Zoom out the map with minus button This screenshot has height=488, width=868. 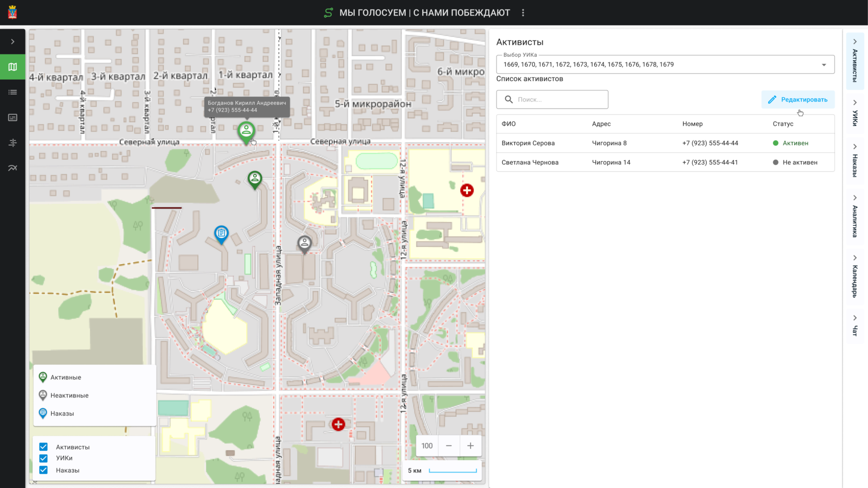pyautogui.click(x=449, y=446)
